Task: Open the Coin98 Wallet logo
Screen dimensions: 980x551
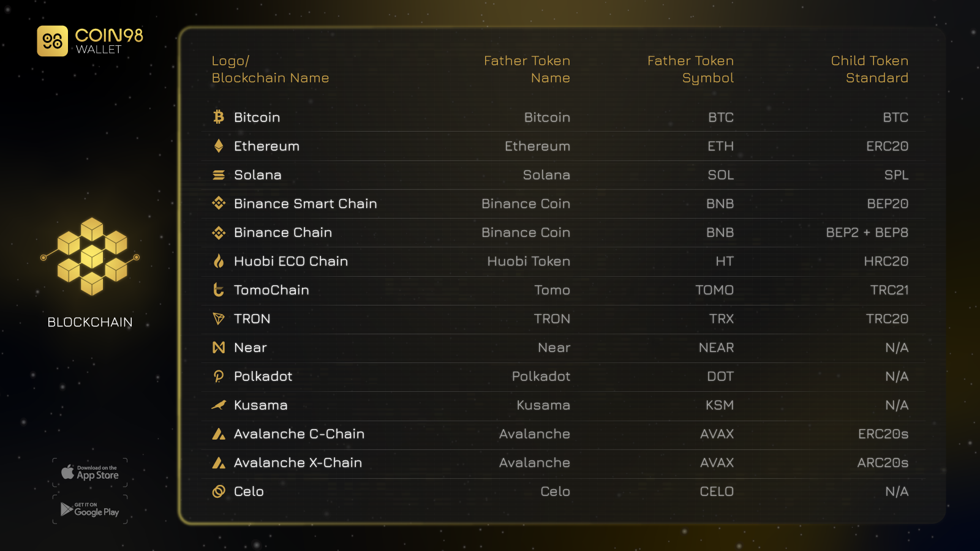Action: 90,41
